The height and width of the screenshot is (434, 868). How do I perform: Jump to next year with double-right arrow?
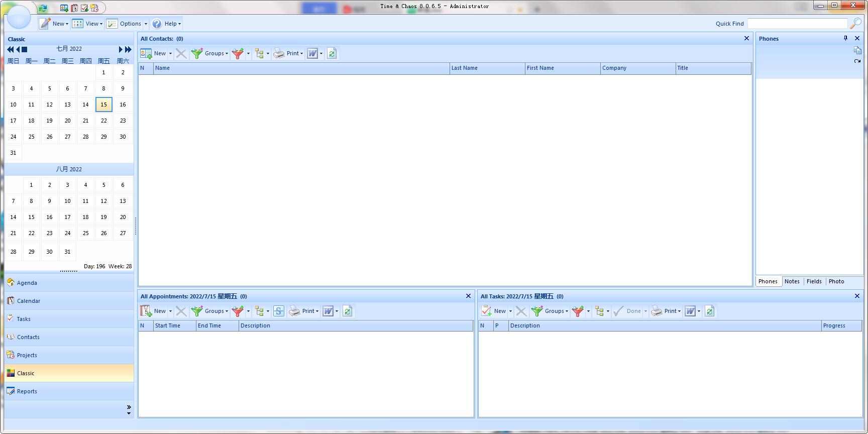point(128,49)
